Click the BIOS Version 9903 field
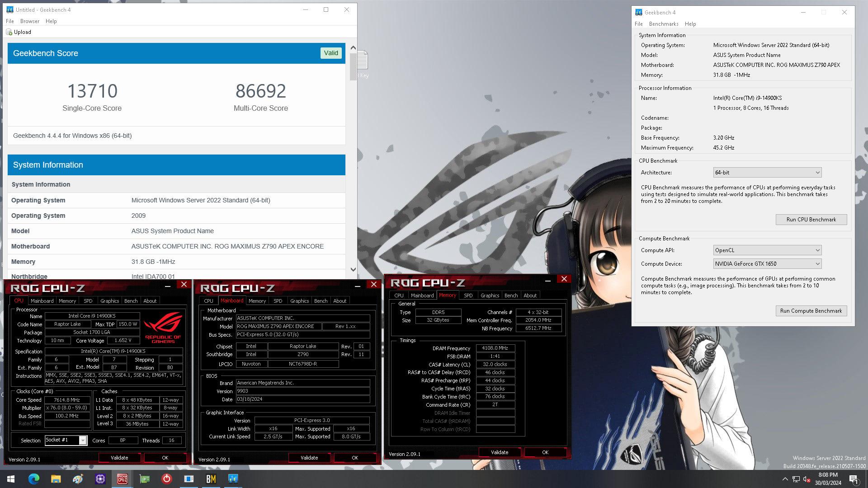This screenshot has height=488, width=868. pyautogui.click(x=303, y=391)
